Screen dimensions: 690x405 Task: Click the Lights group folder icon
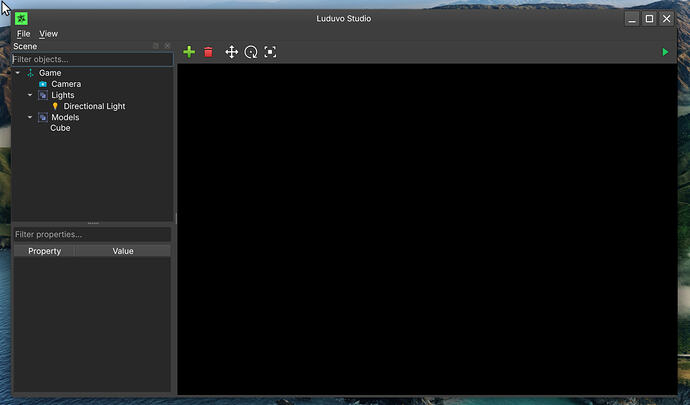pyautogui.click(x=43, y=95)
